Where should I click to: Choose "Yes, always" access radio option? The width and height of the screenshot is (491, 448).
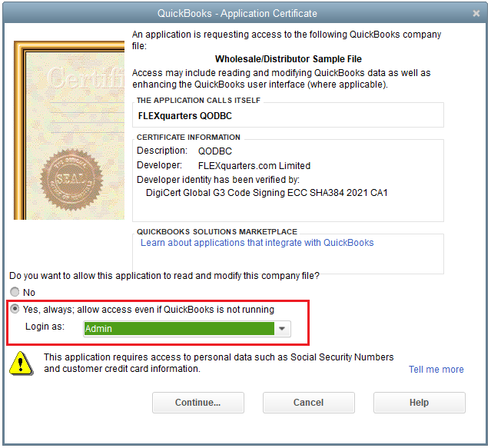pyautogui.click(x=15, y=310)
